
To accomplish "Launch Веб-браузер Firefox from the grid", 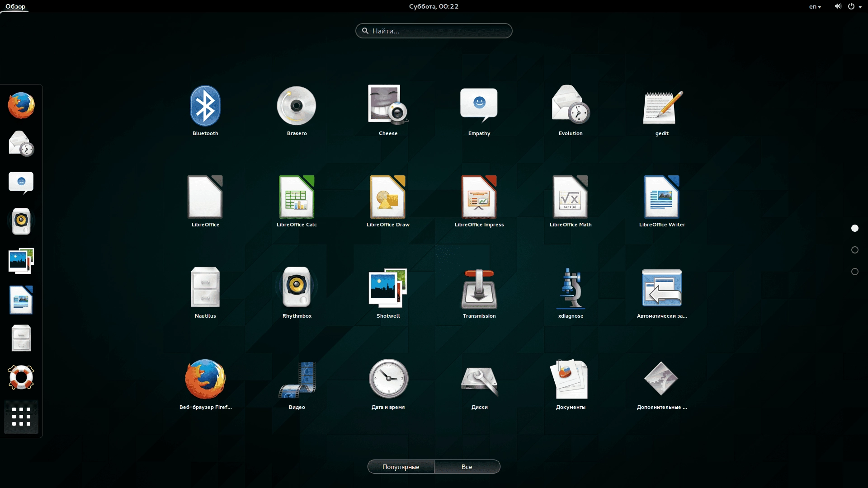I will [x=205, y=379].
